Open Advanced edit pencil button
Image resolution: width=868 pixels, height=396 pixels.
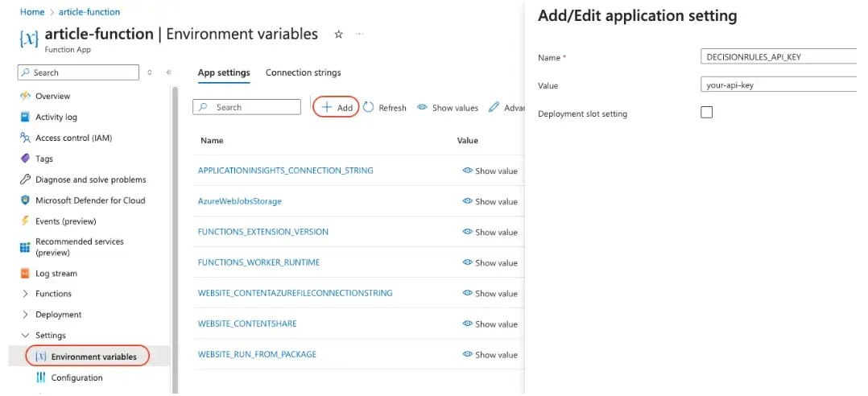(x=506, y=108)
